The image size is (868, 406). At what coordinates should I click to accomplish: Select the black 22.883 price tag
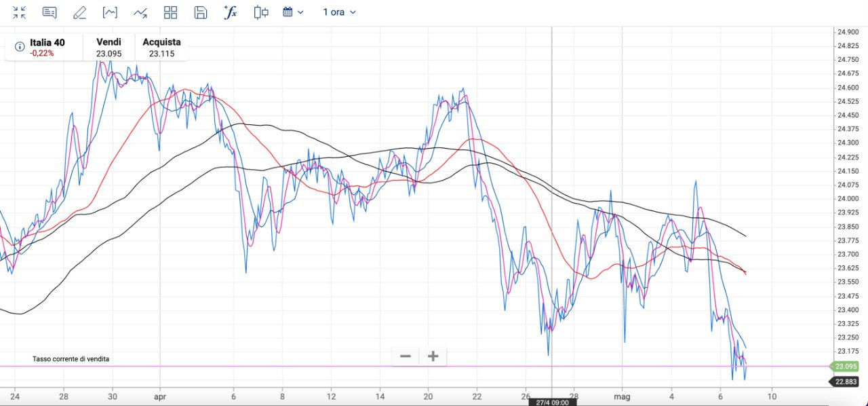point(846,382)
